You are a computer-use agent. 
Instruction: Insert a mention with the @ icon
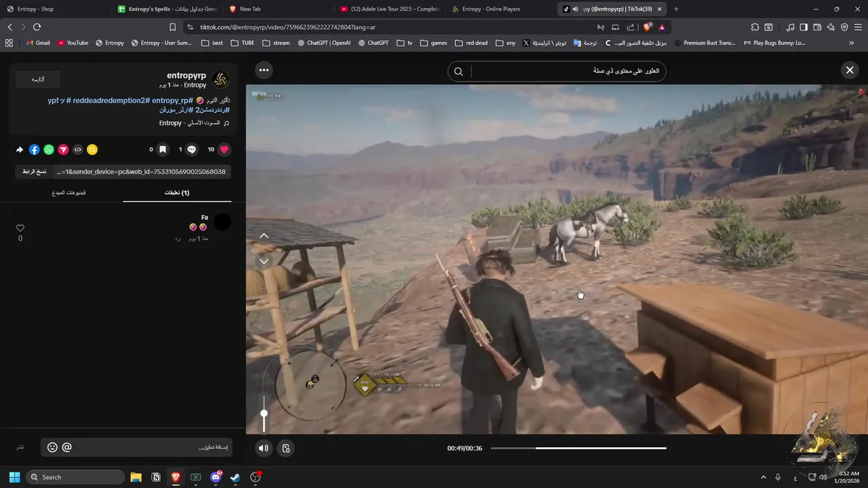pos(66,447)
